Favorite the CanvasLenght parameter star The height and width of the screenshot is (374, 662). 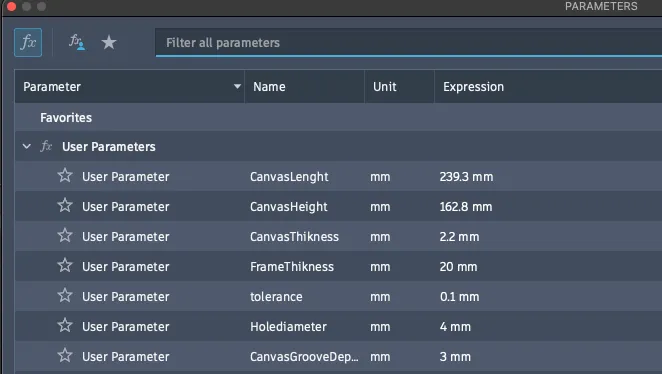[65, 175]
